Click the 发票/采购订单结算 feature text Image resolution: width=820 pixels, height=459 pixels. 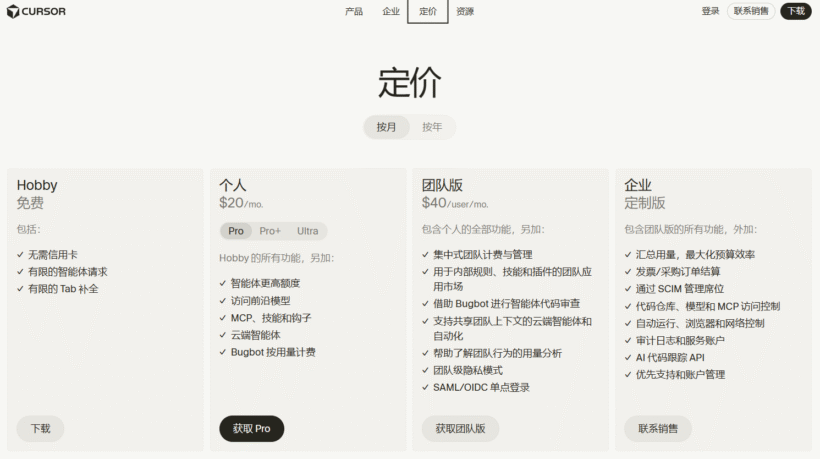[678, 272]
